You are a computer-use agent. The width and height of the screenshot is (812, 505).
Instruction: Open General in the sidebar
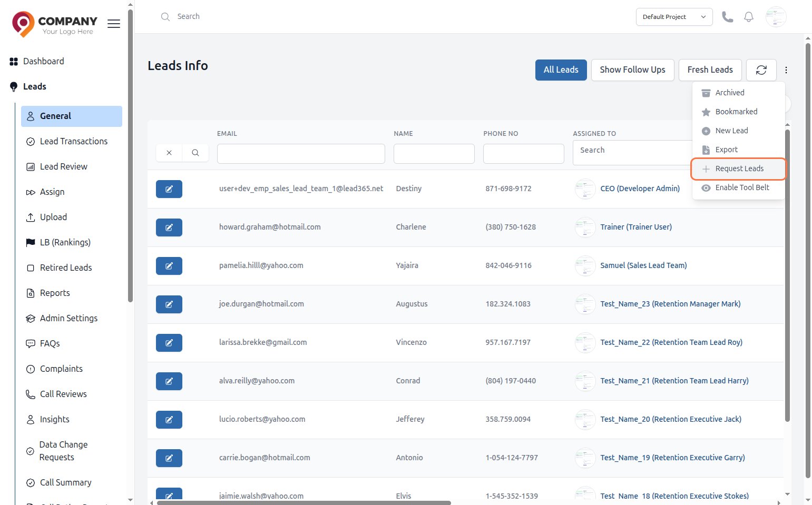[72, 116]
